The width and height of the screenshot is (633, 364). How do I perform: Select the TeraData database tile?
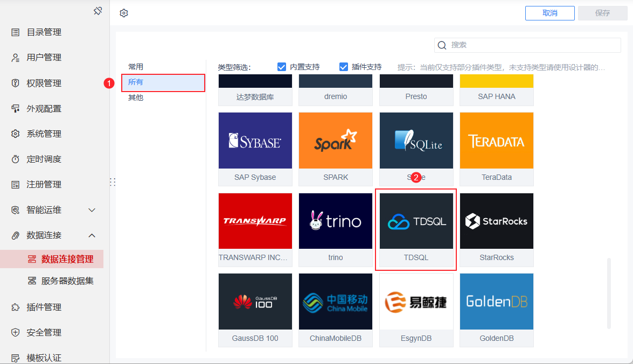pyautogui.click(x=497, y=149)
